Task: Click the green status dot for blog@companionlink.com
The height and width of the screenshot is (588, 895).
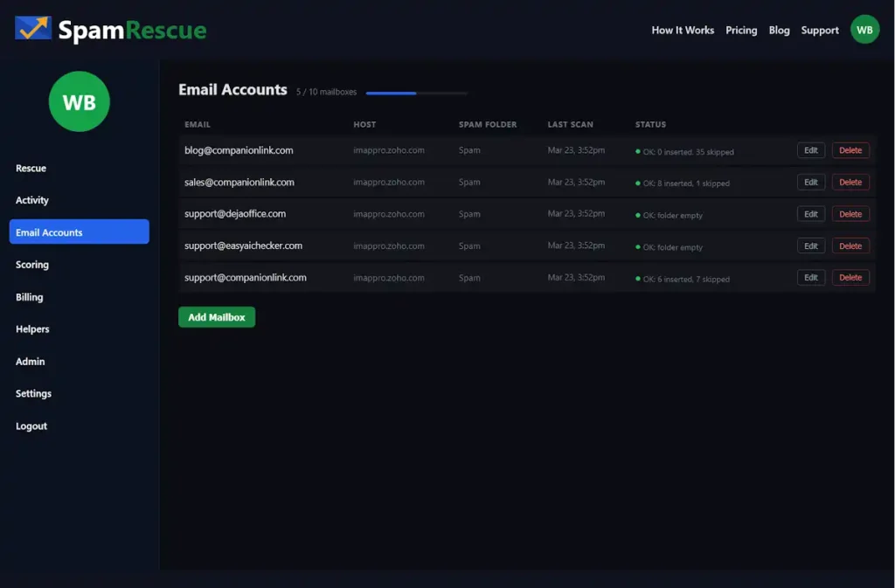Action: click(x=638, y=151)
